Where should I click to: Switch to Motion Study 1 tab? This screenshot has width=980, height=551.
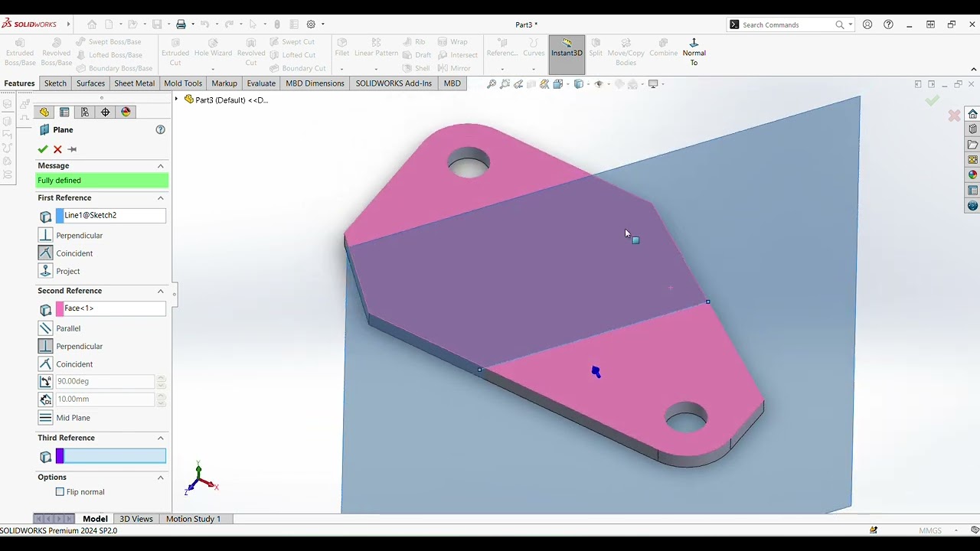click(193, 519)
